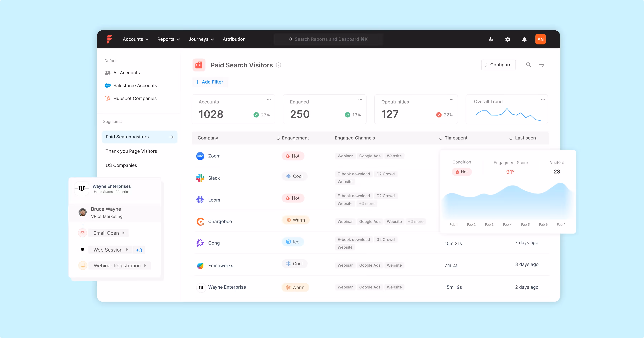Image resolution: width=644 pixels, height=338 pixels.
Task: Select All Accounts in sidebar
Action: [x=122, y=73]
